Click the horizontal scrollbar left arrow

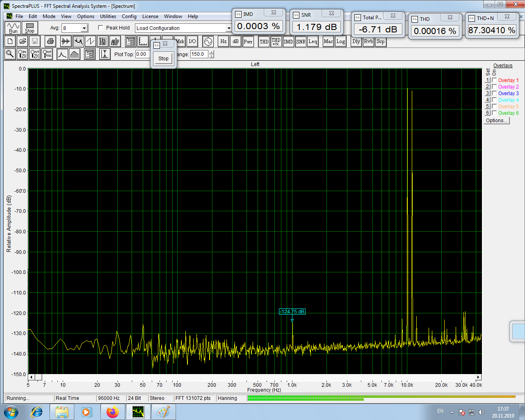pyautogui.click(x=32, y=377)
